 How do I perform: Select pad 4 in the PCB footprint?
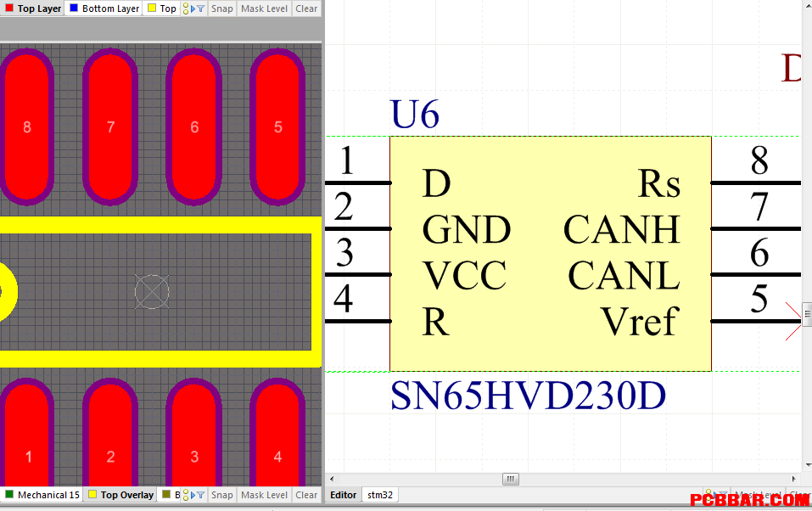[277, 433]
